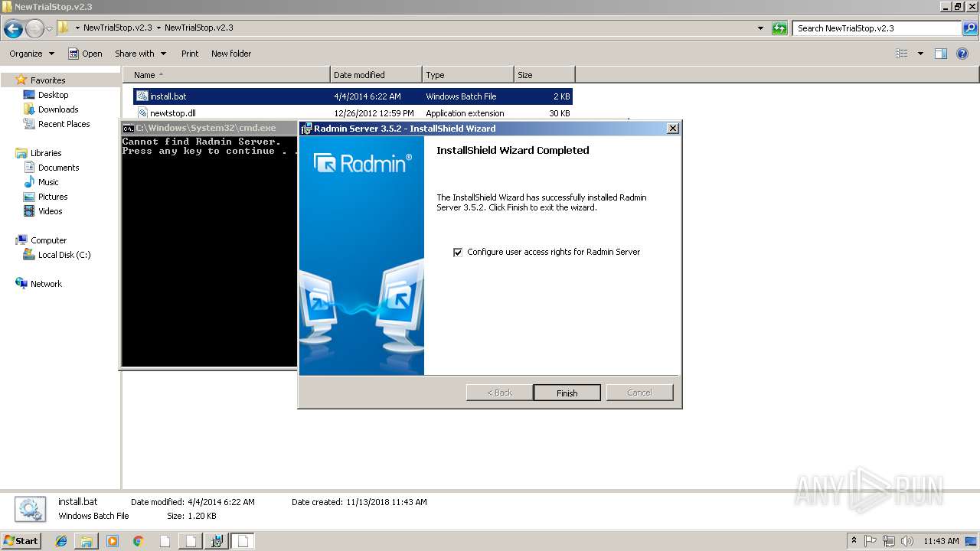Change the view with the views icon
980x551 pixels.
(902, 54)
